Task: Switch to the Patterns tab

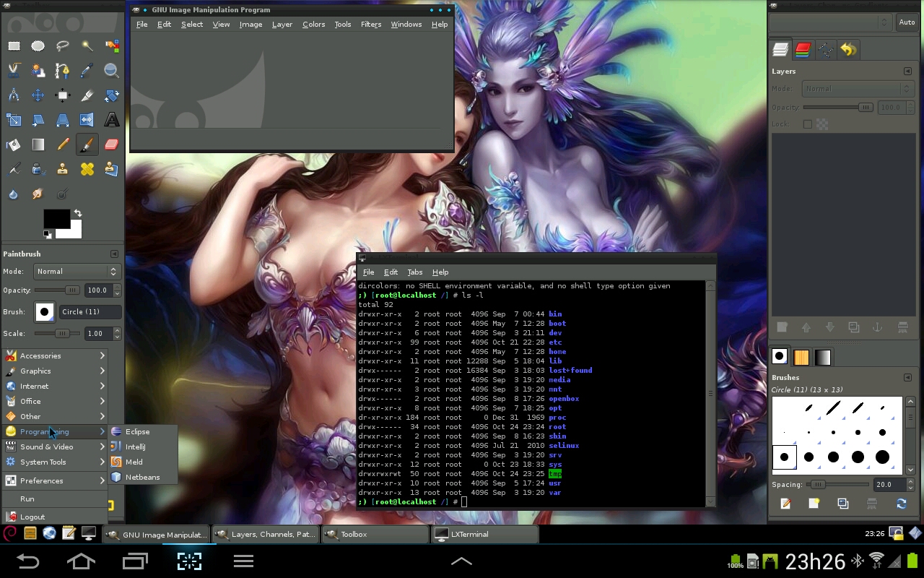Action: click(801, 357)
